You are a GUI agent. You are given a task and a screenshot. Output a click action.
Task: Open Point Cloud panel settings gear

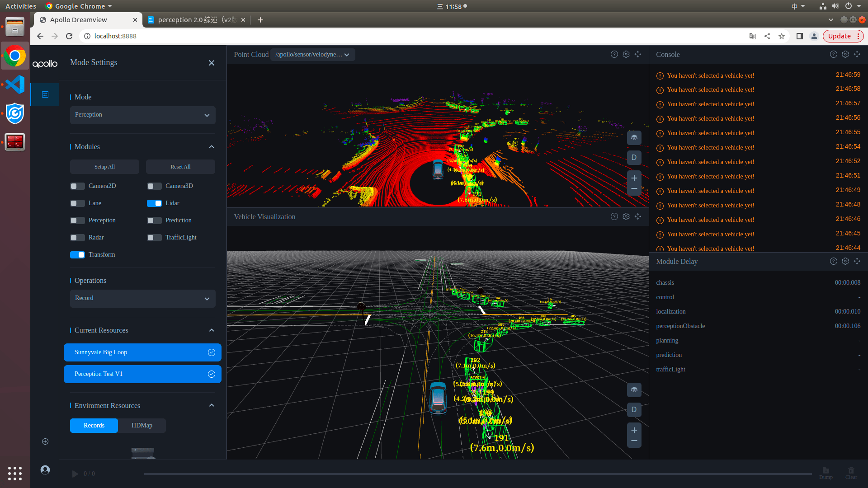[626, 54]
